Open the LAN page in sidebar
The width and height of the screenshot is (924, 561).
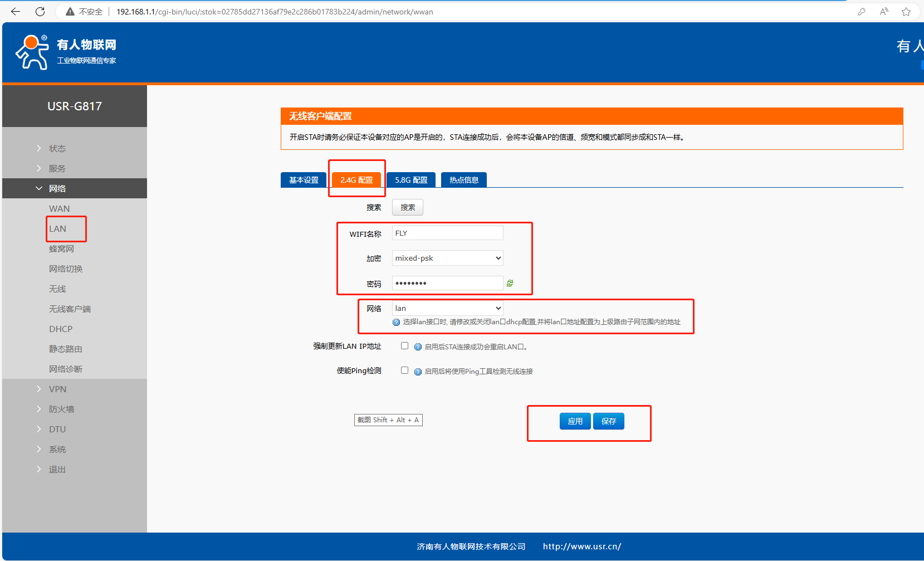pos(57,228)
